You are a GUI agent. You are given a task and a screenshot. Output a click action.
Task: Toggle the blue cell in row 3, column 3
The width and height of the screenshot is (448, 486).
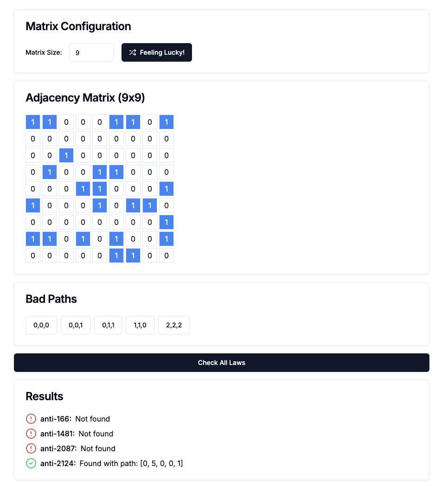[x=66, y=156]
